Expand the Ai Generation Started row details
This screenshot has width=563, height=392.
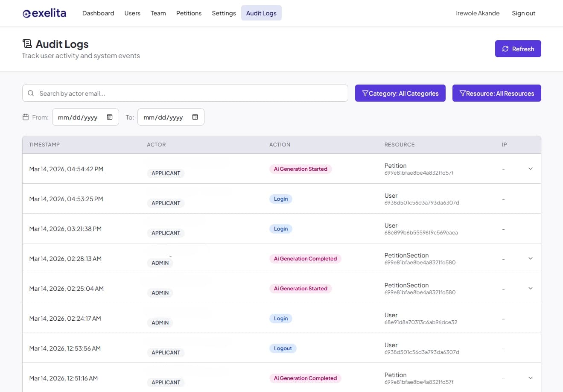coord(531,169)
